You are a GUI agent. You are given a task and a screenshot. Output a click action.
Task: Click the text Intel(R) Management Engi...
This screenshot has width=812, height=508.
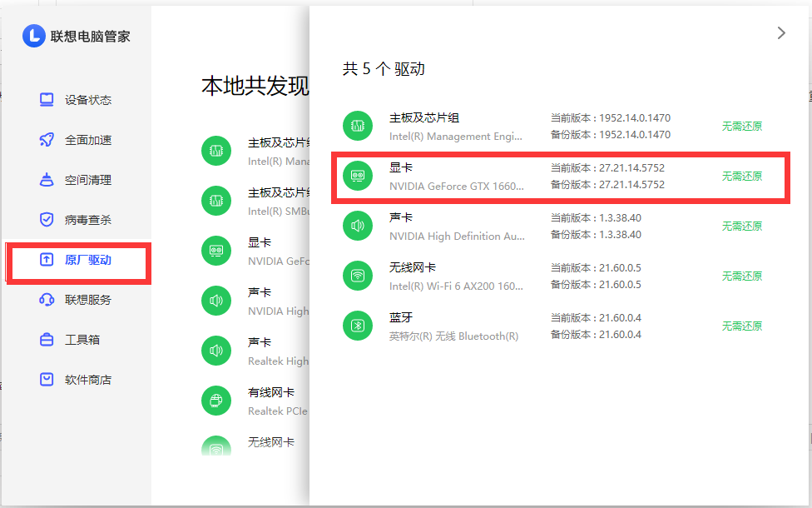coord(456,137)
